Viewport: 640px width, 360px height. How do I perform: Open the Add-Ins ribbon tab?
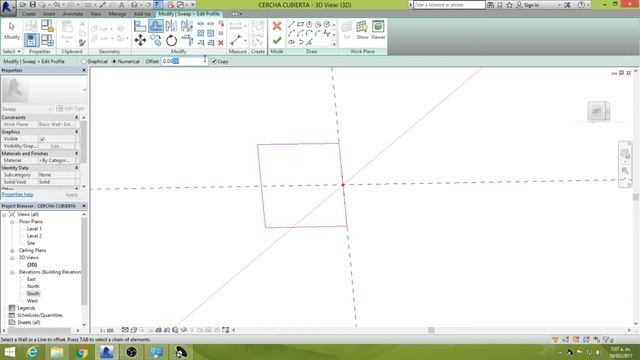[x=142, y=14]
